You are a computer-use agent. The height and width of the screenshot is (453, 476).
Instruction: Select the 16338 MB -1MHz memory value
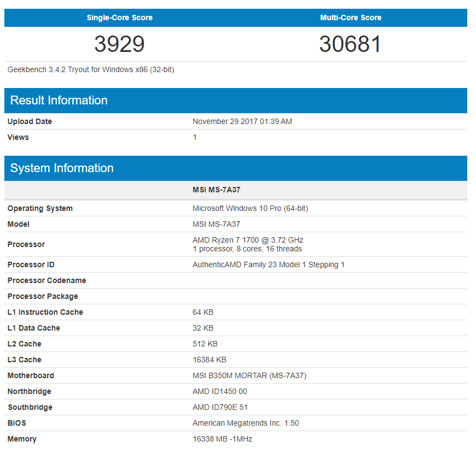[222, 439]
